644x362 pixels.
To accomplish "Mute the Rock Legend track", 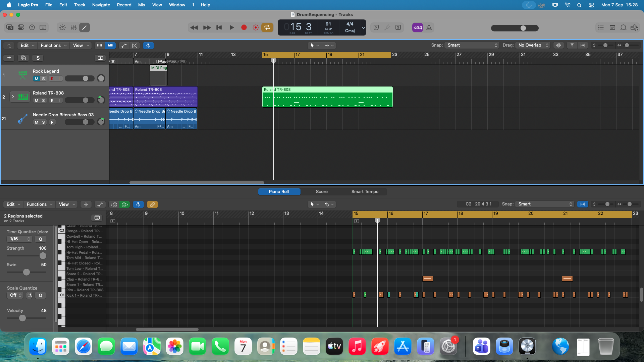I will pos(37,78).
